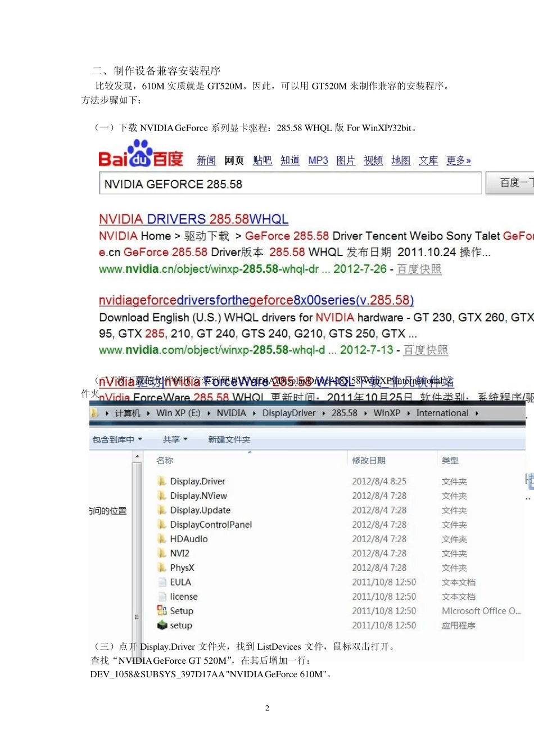The width and height of the screenshot is (534, 756).
Task: Sort files by the 名称 column header
Action: point(165,460)
